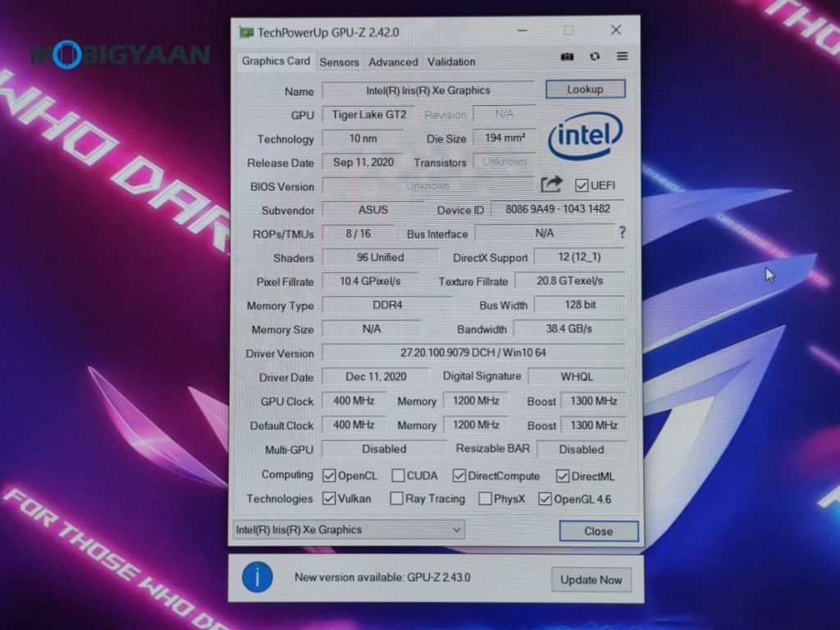Image resolution: width=840 pixels, height=630 pixels.
Task: Click the Bus Interface field N/A
Action: pos(545,233)
